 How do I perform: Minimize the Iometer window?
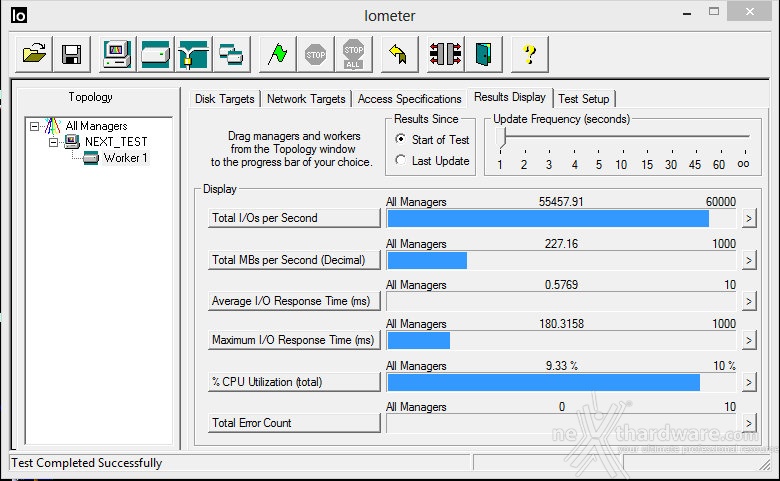click(x=687, y=12)
